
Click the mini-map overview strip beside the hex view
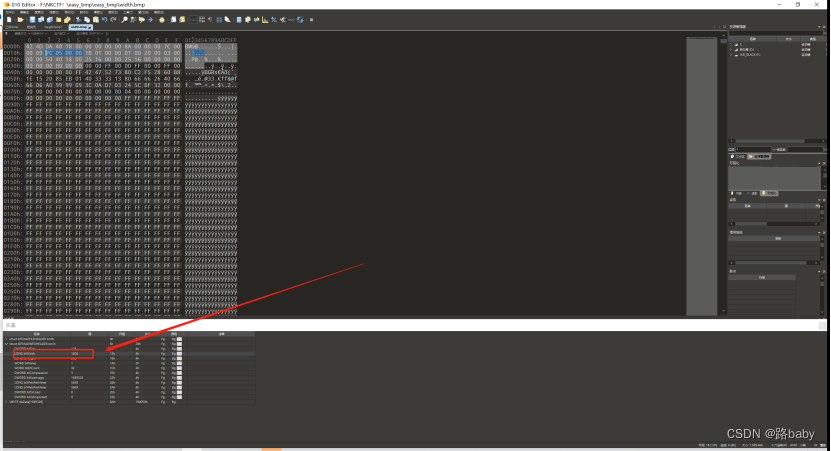pyautogui.click(x=702, y=176)
